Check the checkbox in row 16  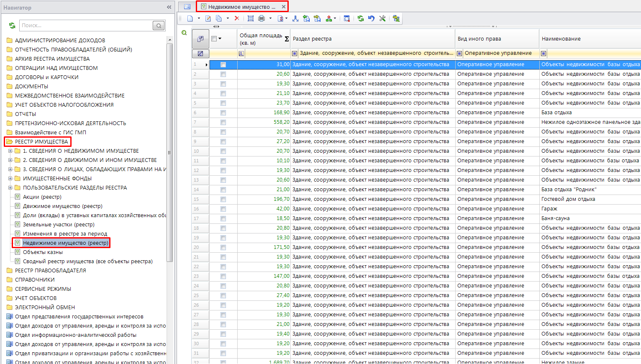223,209
